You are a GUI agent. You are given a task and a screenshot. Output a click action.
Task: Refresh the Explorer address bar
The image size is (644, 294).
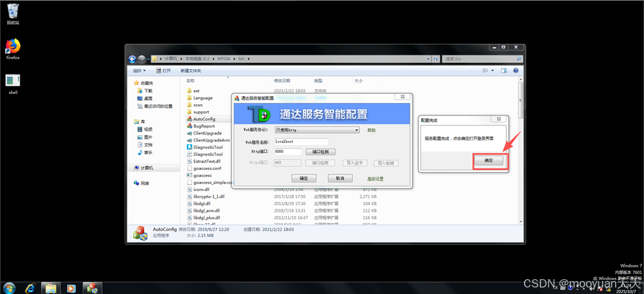coord(436,59)
